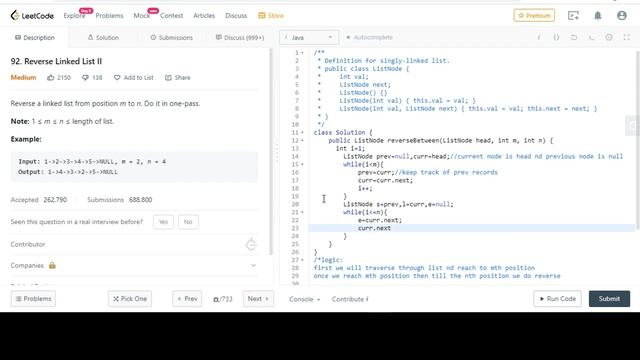The height and width of the screenshot is (360, 640).
Task: Open Mock in top navigation
Action: [x=142, y=16]
